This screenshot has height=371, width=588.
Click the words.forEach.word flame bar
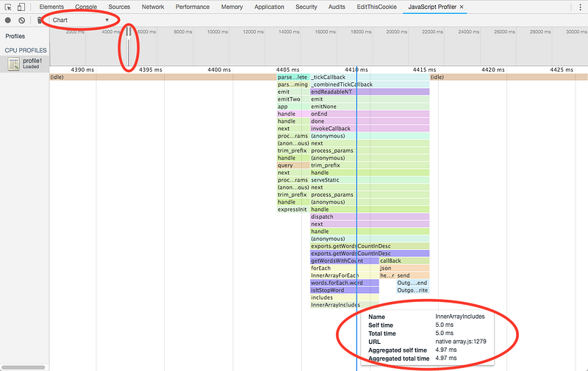pyautogui.click(x=344, y=283)
